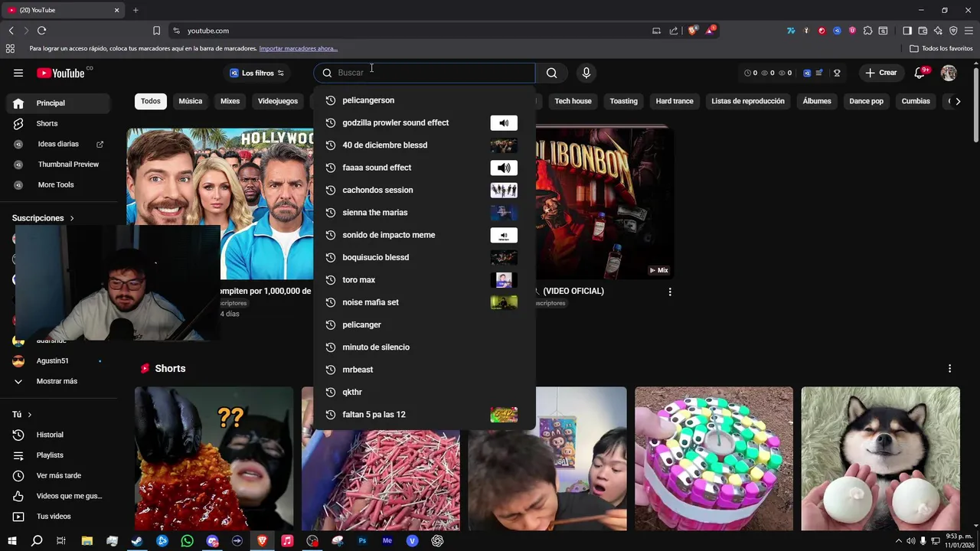Click the search magnifier button
Image resolution: width=980 pixels, height=551 pixels.
[x=552, y=73]
